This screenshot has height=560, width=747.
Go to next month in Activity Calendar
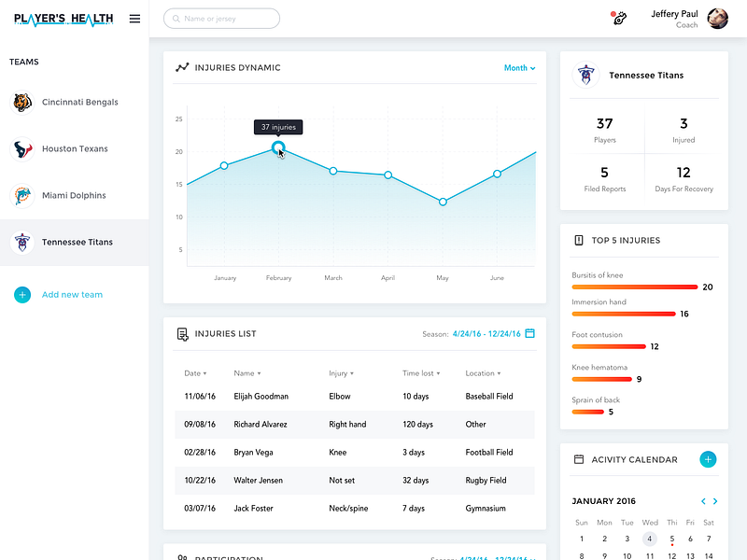coord(714,500)
